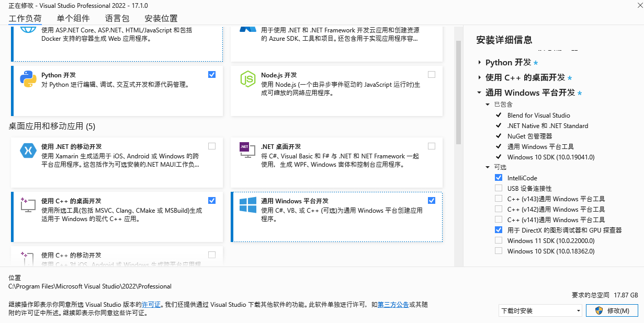Screen dimensions: 644x323
Task: Uncheck 使用 C++ 的桌面开发 workload checkbox
Action: (212, 201)
